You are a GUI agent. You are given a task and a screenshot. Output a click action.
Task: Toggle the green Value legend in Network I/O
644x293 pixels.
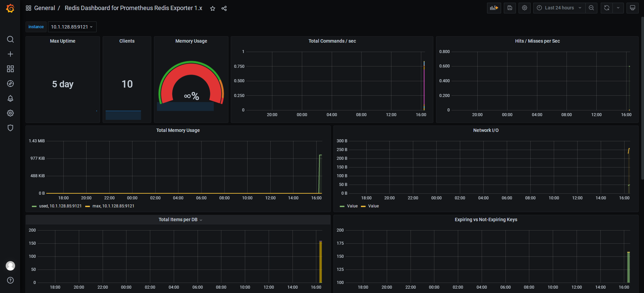tap(352, 206)
